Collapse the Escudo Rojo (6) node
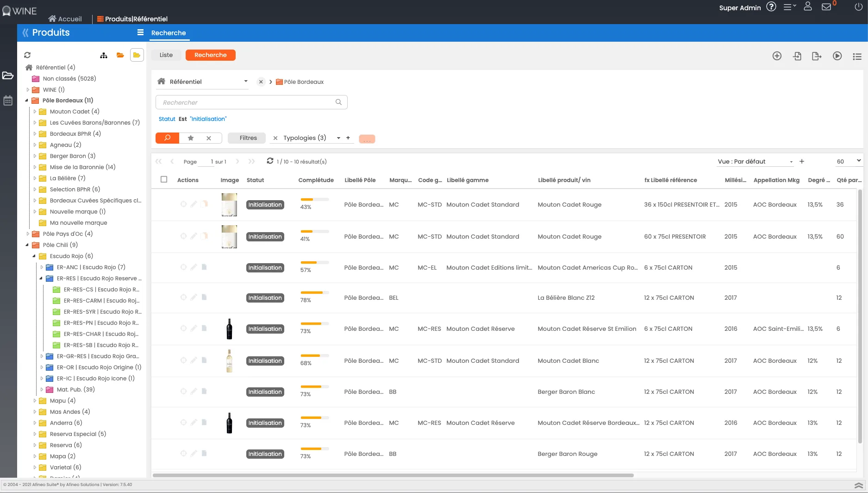 34,256
